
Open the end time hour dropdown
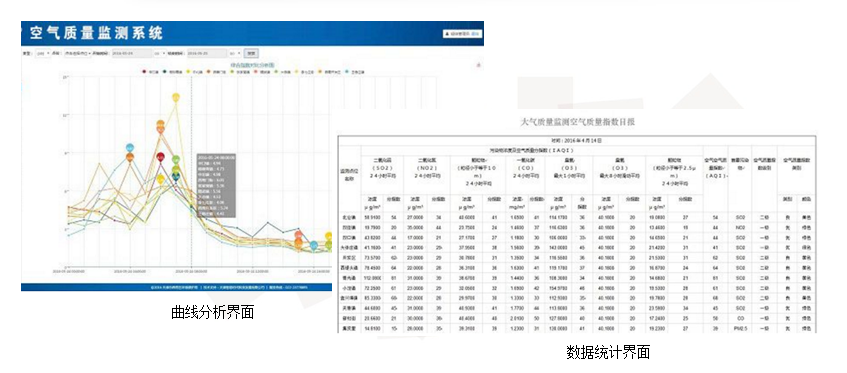tap(235, 53)
